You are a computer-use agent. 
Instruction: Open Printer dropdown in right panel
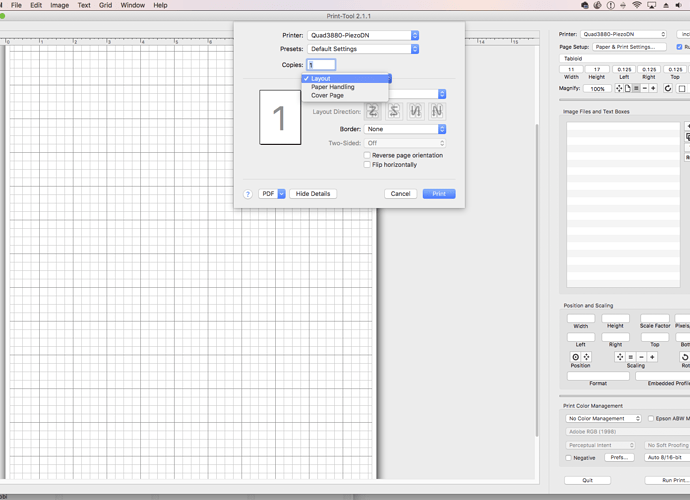[623, 34]
